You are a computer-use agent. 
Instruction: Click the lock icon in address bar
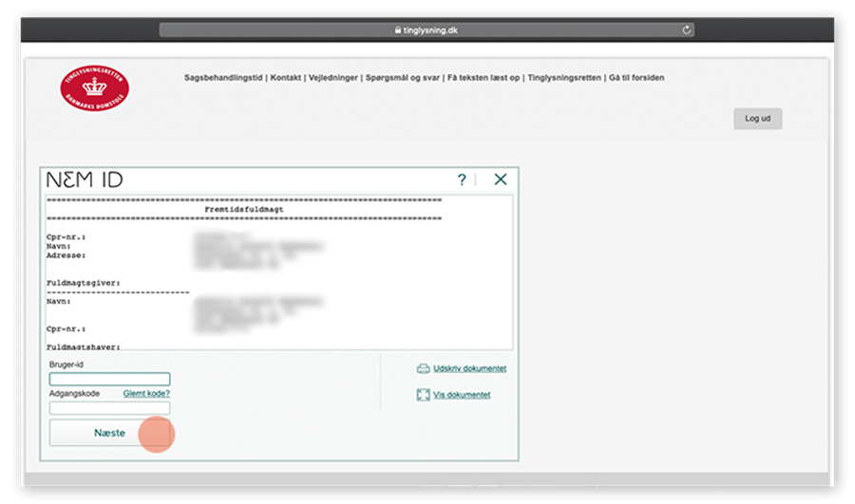click(x=398, y=30)
